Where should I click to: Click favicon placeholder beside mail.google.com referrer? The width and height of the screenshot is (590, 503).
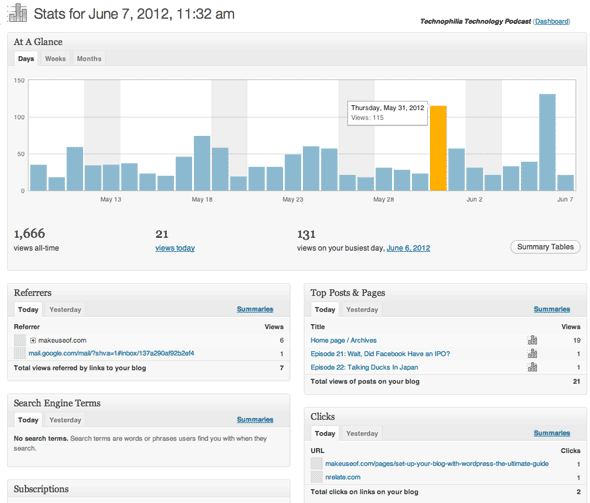tap(20, 353)
